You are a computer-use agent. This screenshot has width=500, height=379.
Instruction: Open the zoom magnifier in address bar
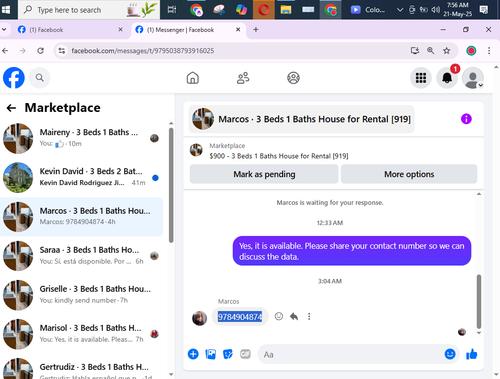click(431, 51)
